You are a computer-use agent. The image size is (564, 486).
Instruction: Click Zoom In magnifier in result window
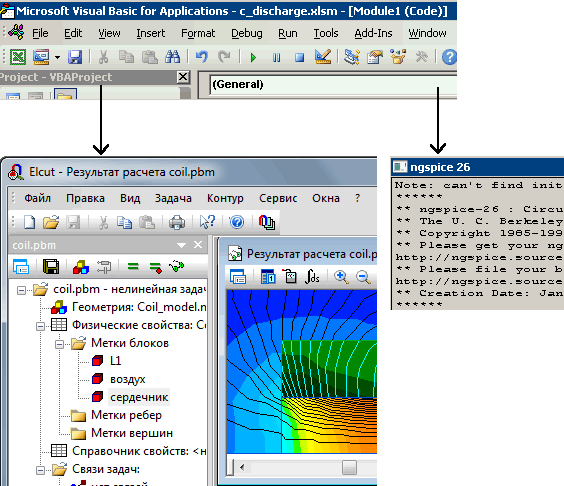341,277
